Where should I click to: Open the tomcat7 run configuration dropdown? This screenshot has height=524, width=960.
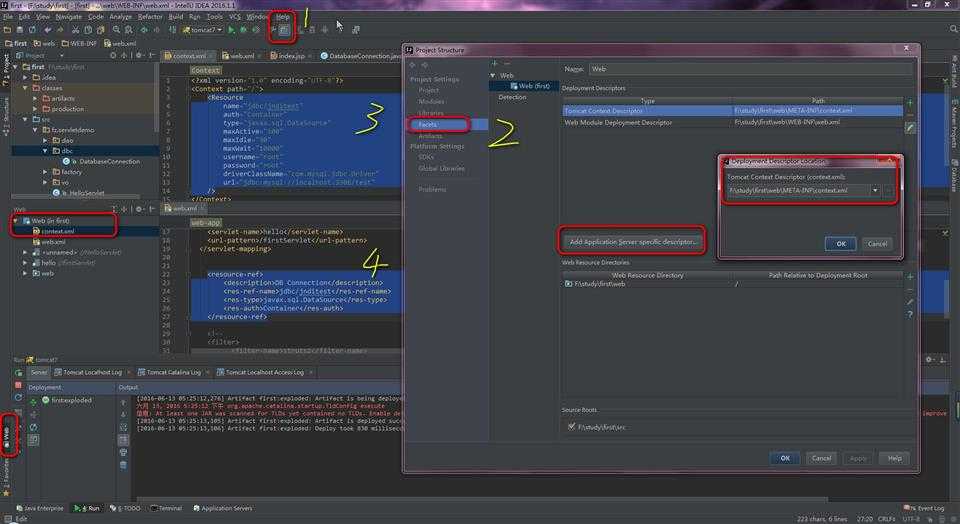202,29
